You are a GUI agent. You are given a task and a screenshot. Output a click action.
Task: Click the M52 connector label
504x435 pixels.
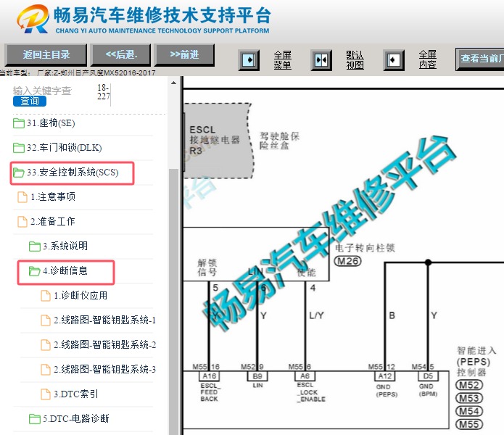(x=469, y=385)
